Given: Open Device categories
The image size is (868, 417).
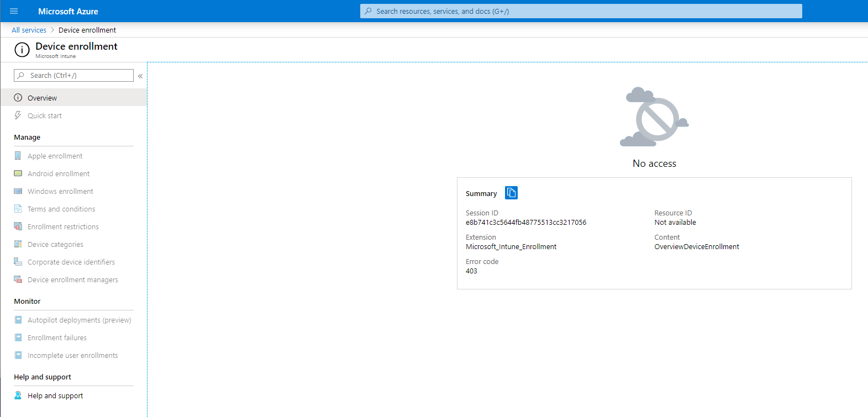Looking at the screenshot, I should [55, 244].
